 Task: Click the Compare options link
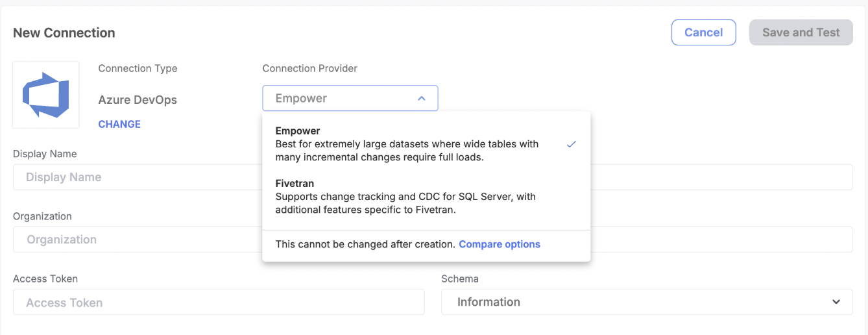click(x=500, y=244)
